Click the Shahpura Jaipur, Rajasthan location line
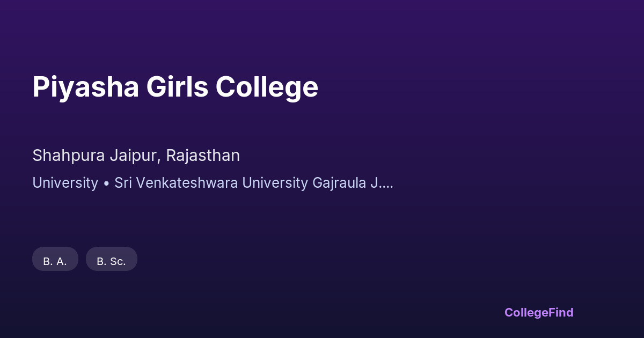 [x=136, y=156]
